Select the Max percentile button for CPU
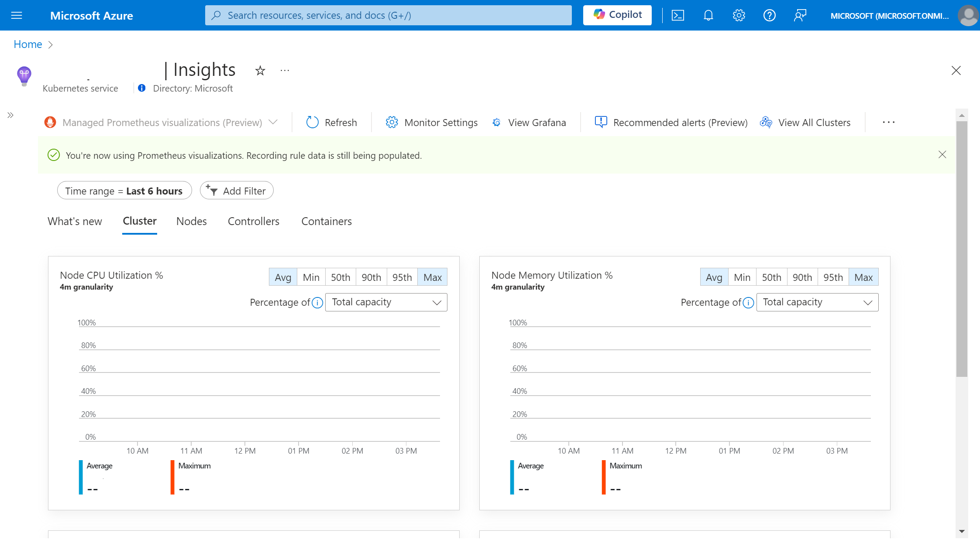The image size is (980, 550). tap(431, 277)
